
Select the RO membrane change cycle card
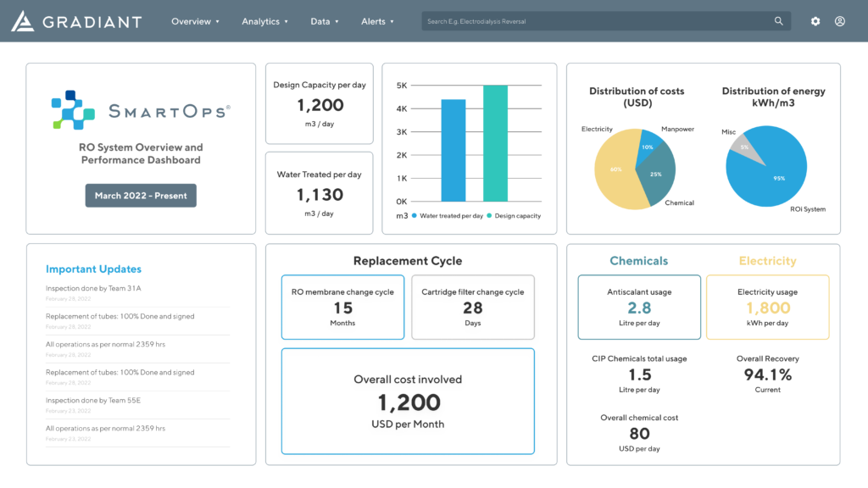coord(342,307)
